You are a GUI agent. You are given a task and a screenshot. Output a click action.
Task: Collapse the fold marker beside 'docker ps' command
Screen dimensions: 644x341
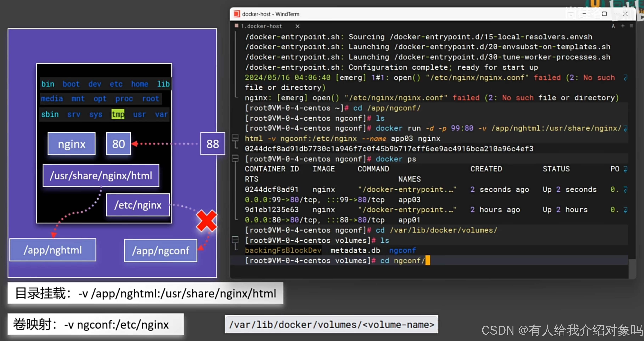pyautogui.click(x=235, y=159)
